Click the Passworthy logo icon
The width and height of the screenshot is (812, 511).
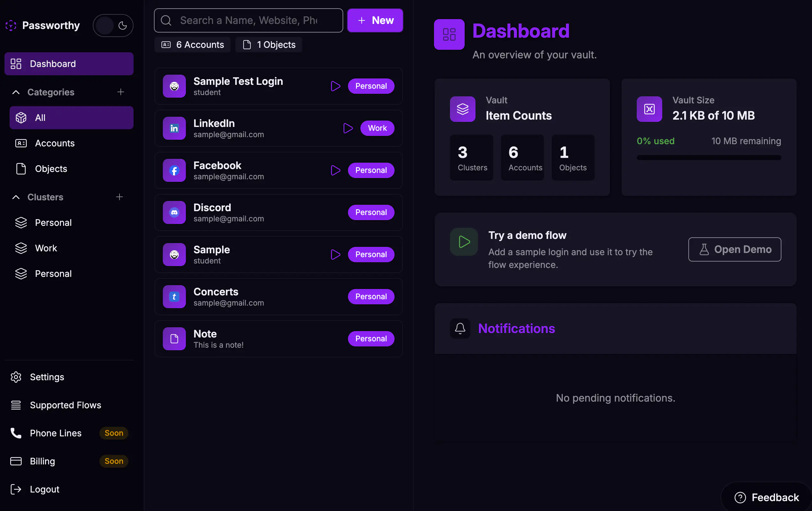click(x=11, y=25)
